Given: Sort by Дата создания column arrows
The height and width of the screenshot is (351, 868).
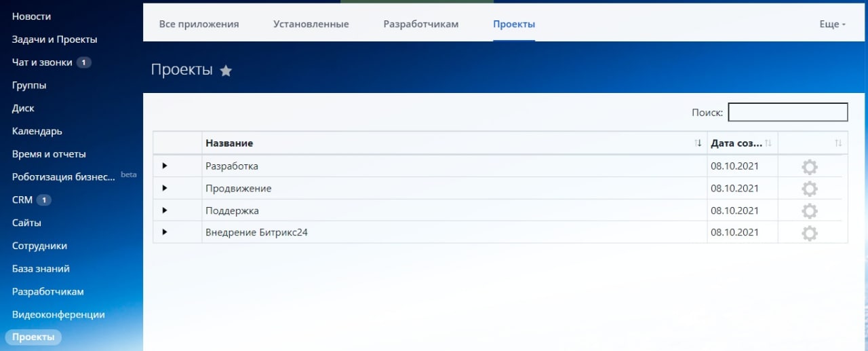Looking at the screenshot, I should (x=768, y=143).
